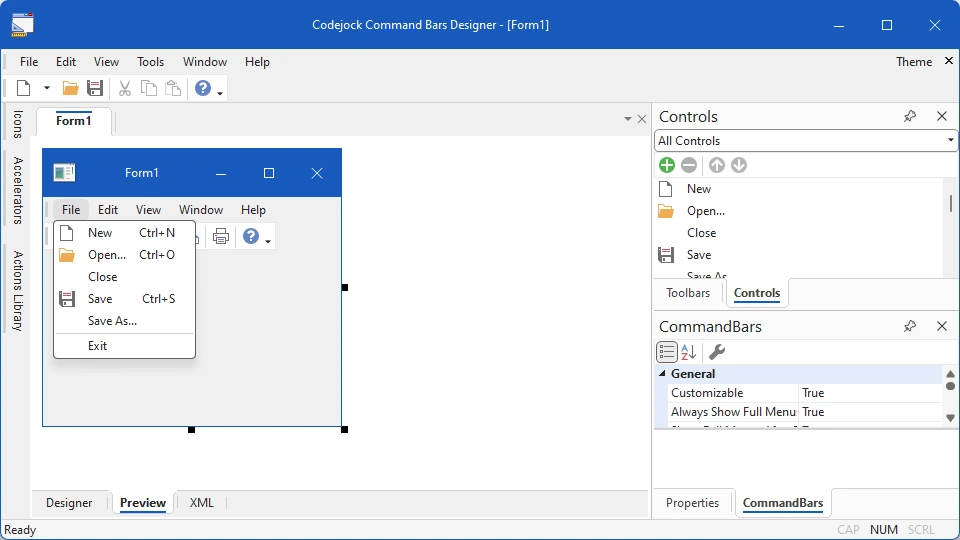Open the All Controls combo box
Image resolution: width=960 pixels, height=540 pixels.
805,141
